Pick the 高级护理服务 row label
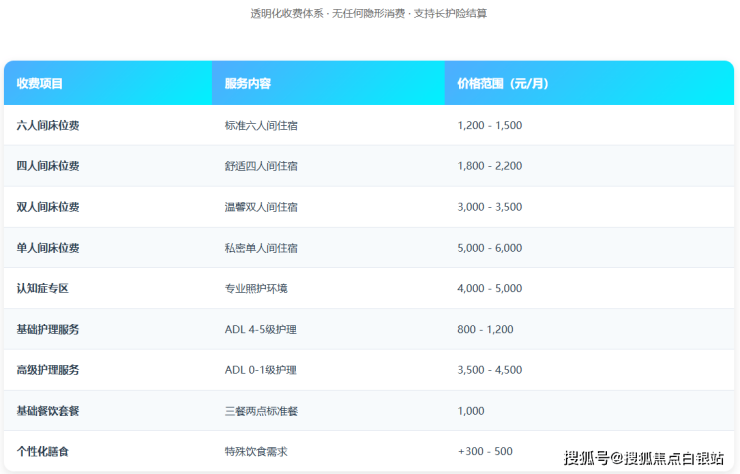 48,370
